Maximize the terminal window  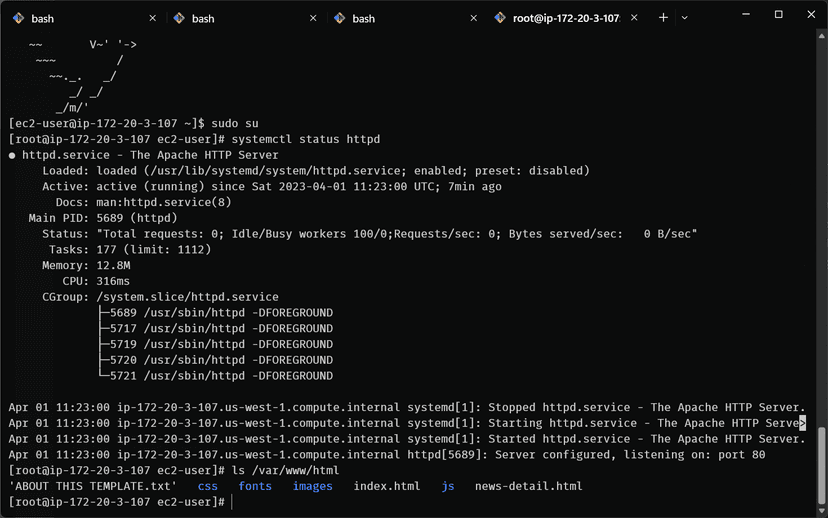(778, 15)
